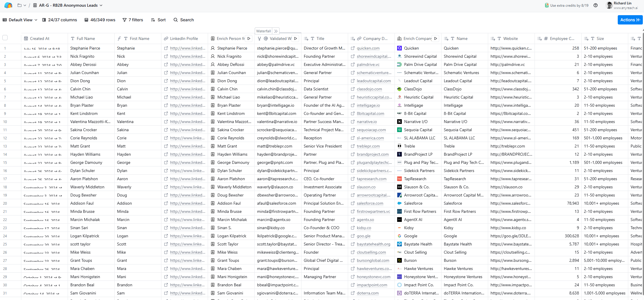Viewport: 644px width, 300px height.
Task: Open the 7 filters panel
Action: pyautogui.click(x=133, y=20)
